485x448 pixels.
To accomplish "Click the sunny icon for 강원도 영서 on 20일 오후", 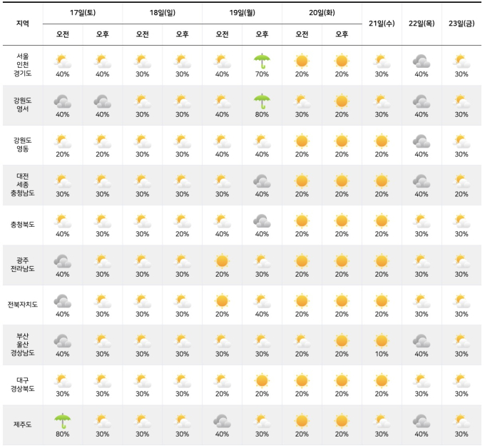I will pyautogui.click(x=342, y=101).
